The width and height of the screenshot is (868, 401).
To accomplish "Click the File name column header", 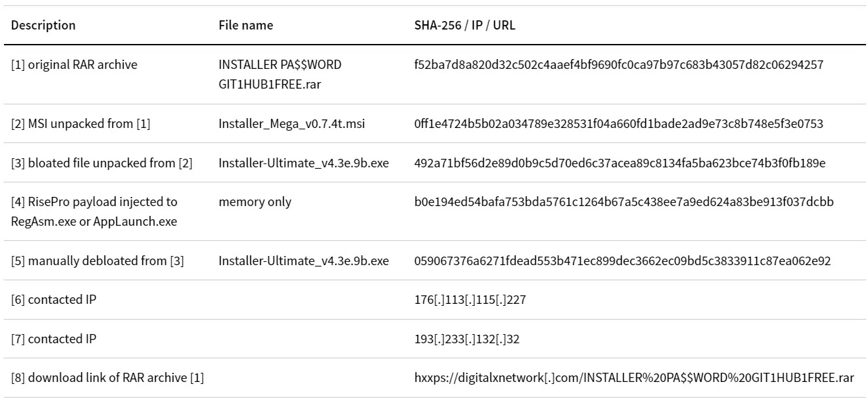I will click(246, 26).
